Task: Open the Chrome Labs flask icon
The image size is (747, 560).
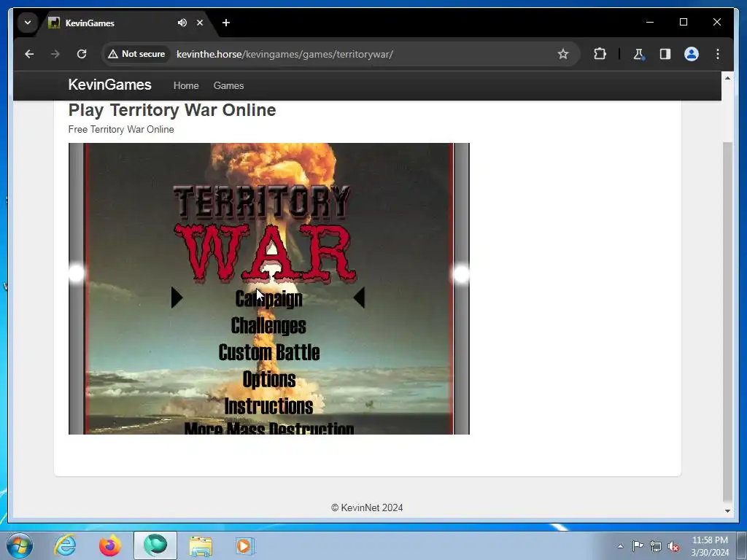Action: tap(638, 54)
